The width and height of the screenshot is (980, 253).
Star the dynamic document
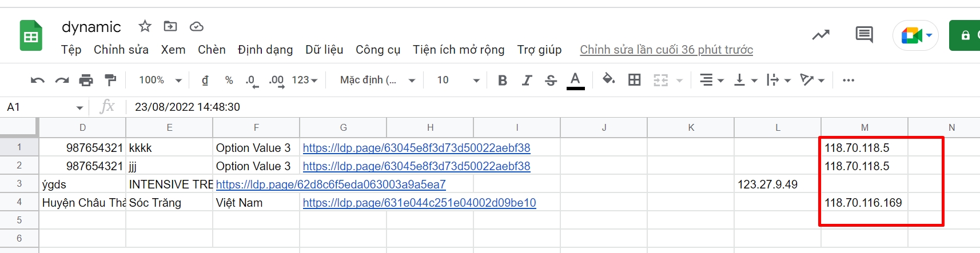(145, 26)
